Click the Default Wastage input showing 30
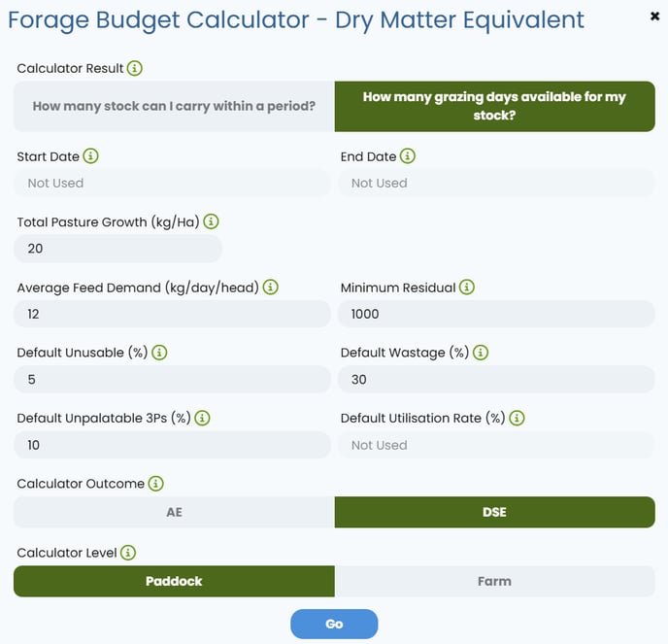This screenshot has height=644, width=668. pyautogui.click(x=496, y=380)
